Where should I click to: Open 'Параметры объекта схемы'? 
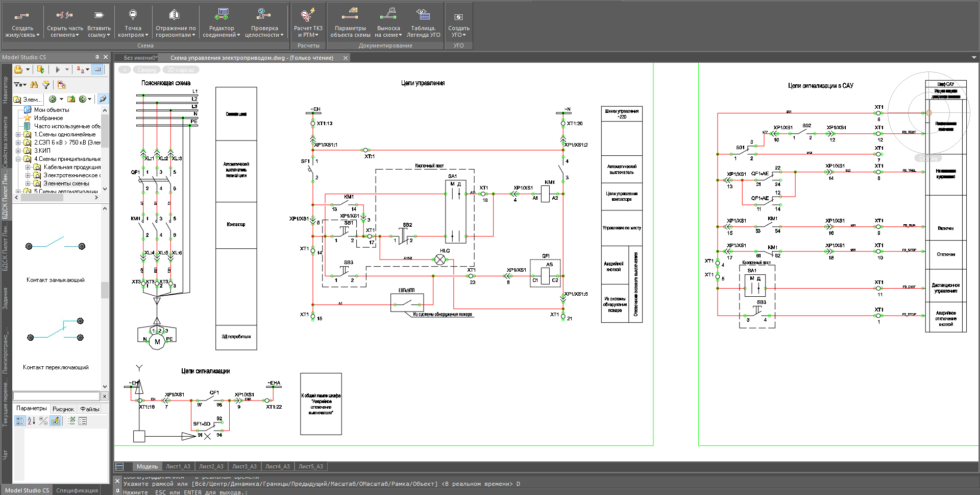coord(350,23)
